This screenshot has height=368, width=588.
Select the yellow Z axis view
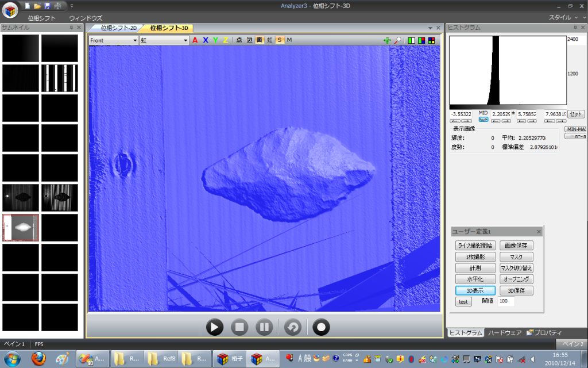[225, 40]
